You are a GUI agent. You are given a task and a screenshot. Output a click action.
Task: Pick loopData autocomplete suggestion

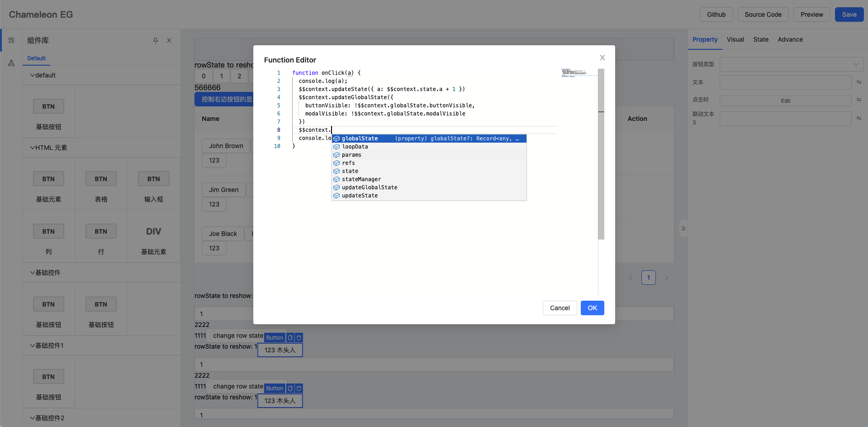[429, 147]
